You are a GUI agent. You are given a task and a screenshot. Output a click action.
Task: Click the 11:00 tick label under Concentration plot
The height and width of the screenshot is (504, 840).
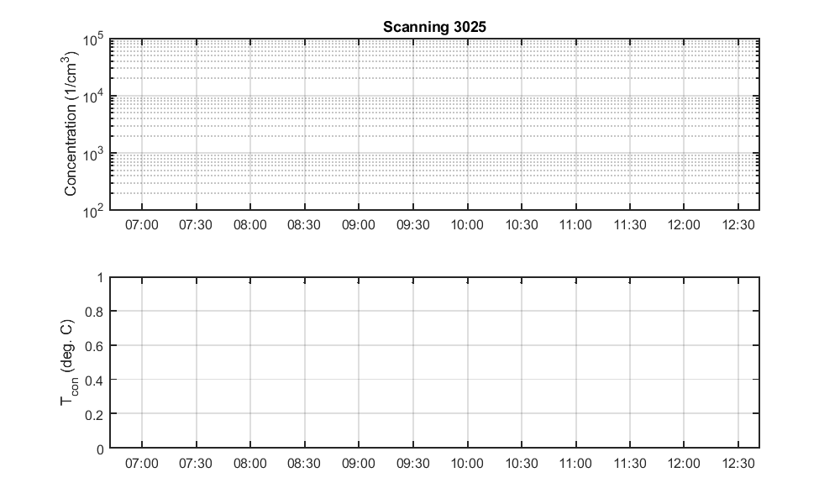576,225
